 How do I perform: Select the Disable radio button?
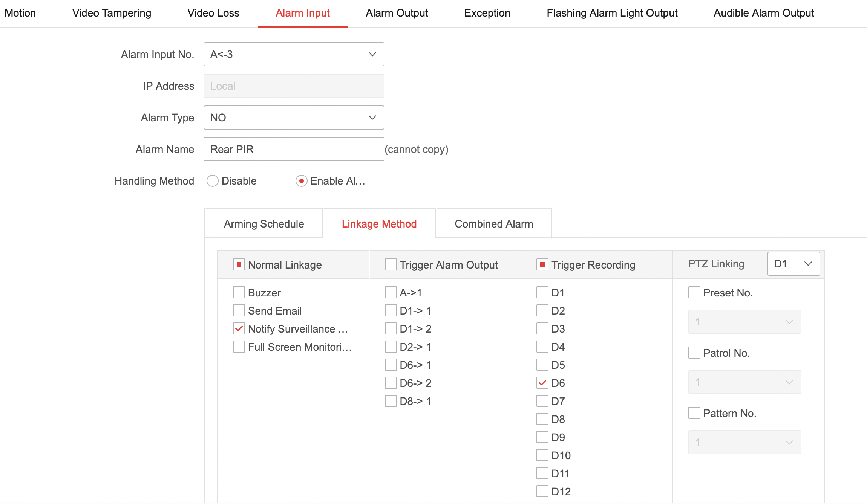tap(213, 181)
